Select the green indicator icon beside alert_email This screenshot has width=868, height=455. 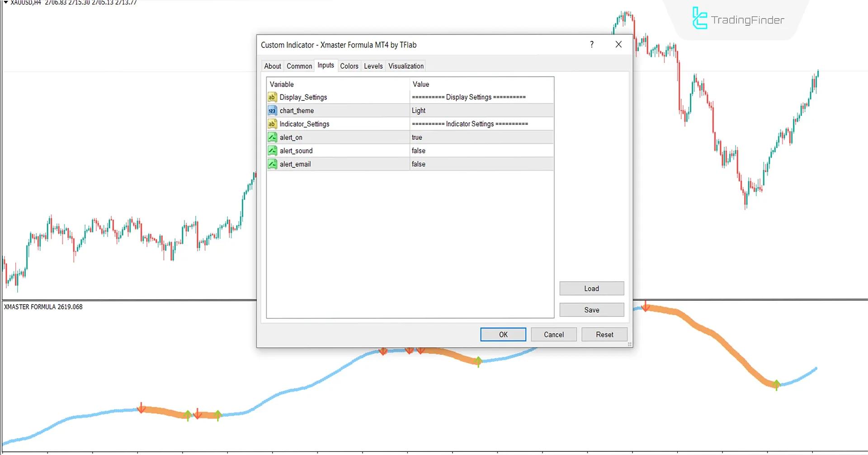[272, 164]
